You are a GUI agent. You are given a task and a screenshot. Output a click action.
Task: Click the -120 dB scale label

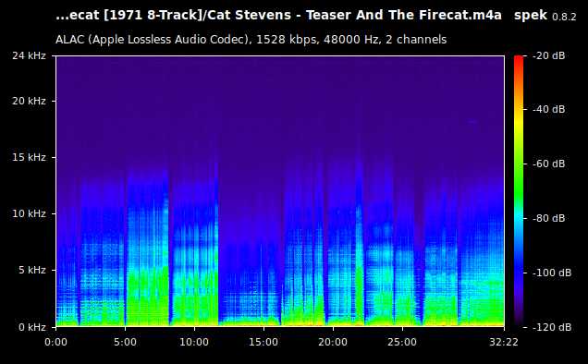[552, 327]
